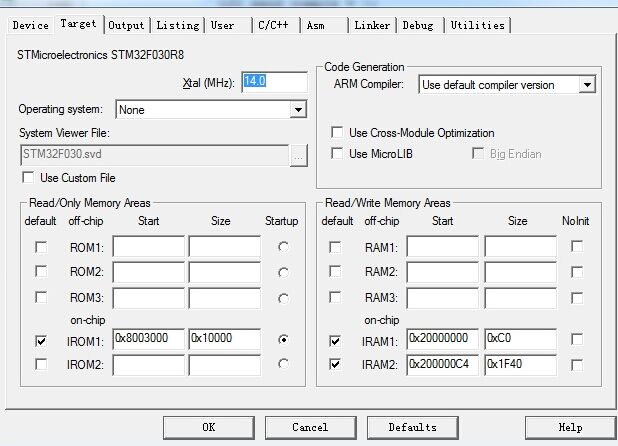This screenshot has width=618, height=446.
Task: Open Help for target options
Action: point(570,428)
